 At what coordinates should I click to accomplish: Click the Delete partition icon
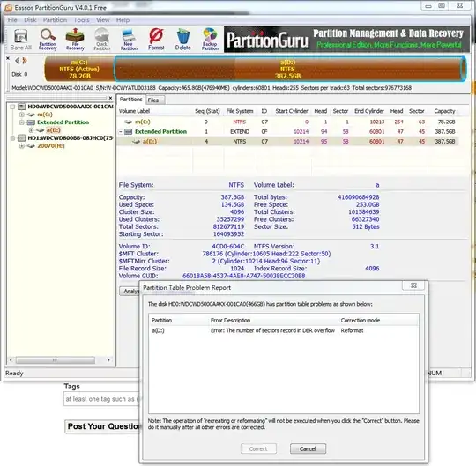[182, 40]
